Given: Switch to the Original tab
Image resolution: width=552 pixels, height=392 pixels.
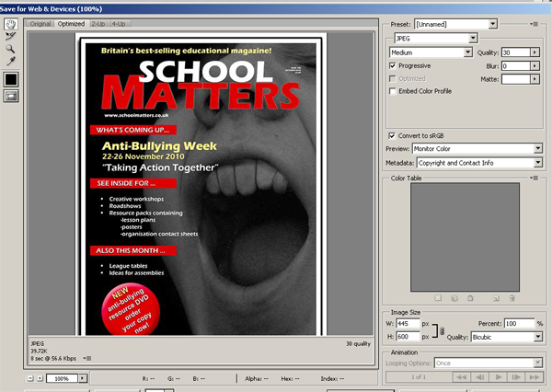Looking at the screenshot, I should 40,24.
